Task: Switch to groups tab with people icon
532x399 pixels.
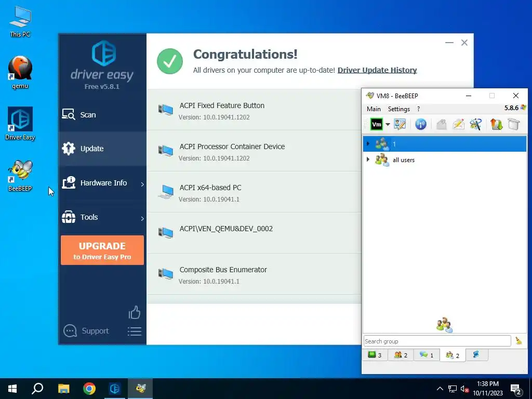Action: tap(453, 355)
